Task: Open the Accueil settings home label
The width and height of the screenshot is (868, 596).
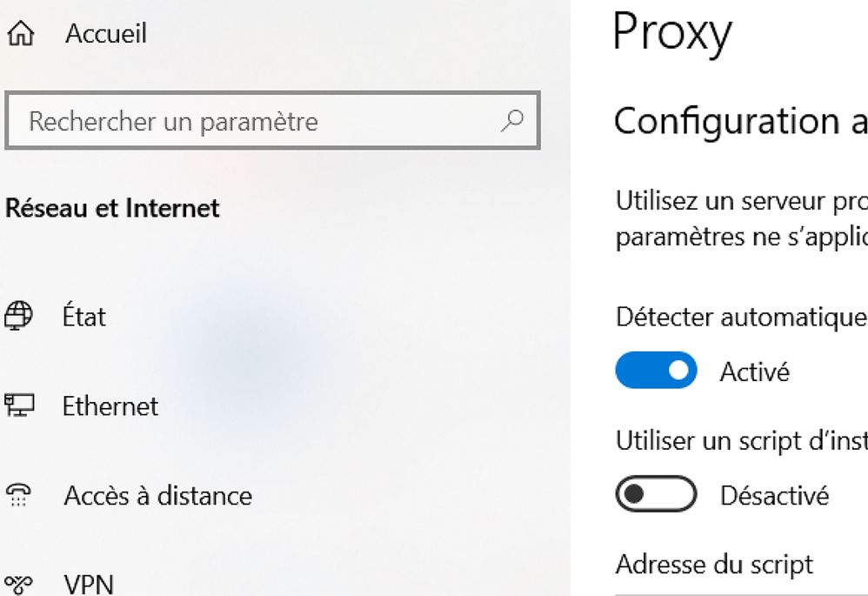Action: (106, 34)
